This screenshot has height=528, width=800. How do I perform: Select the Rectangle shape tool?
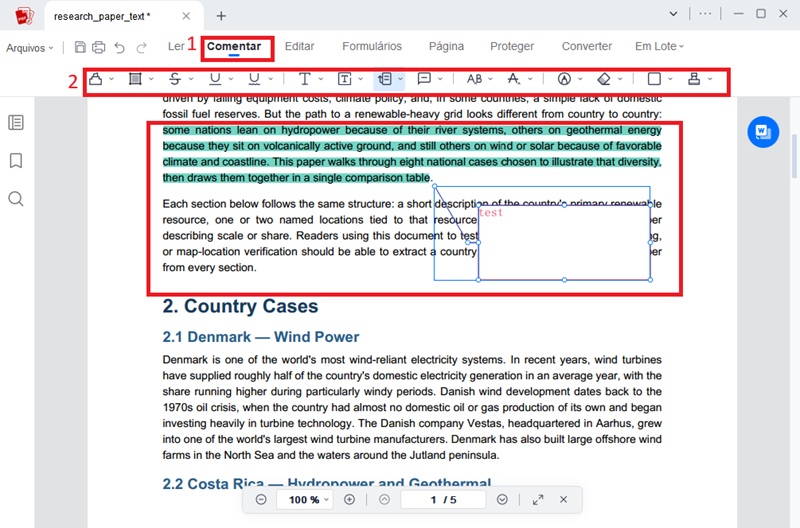654,79
